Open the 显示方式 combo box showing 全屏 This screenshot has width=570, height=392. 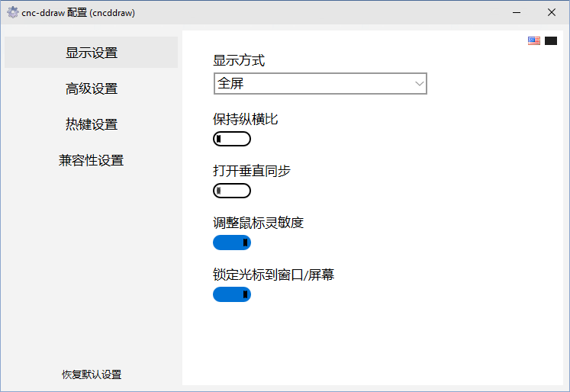coord(313,83)
